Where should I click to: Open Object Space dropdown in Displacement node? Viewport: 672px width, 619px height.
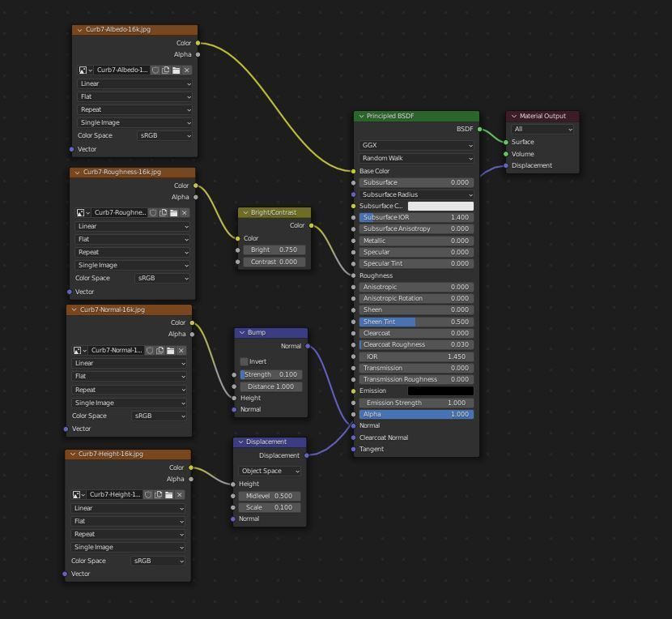[270, 471]
